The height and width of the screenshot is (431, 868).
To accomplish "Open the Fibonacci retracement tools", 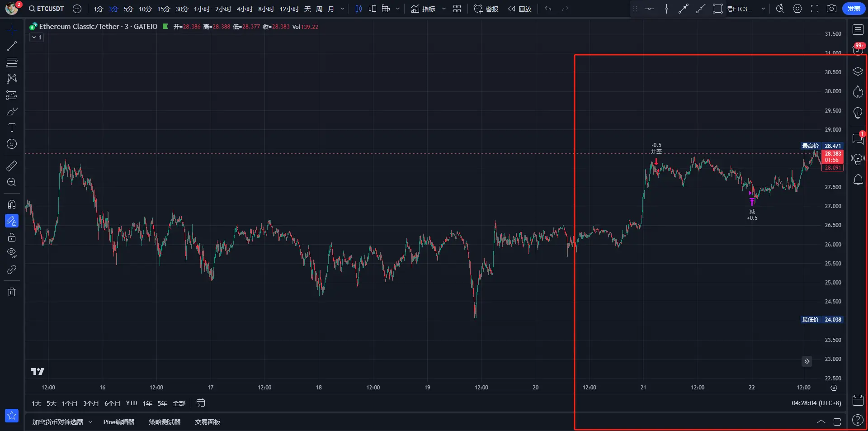I will tap(12, 62).
